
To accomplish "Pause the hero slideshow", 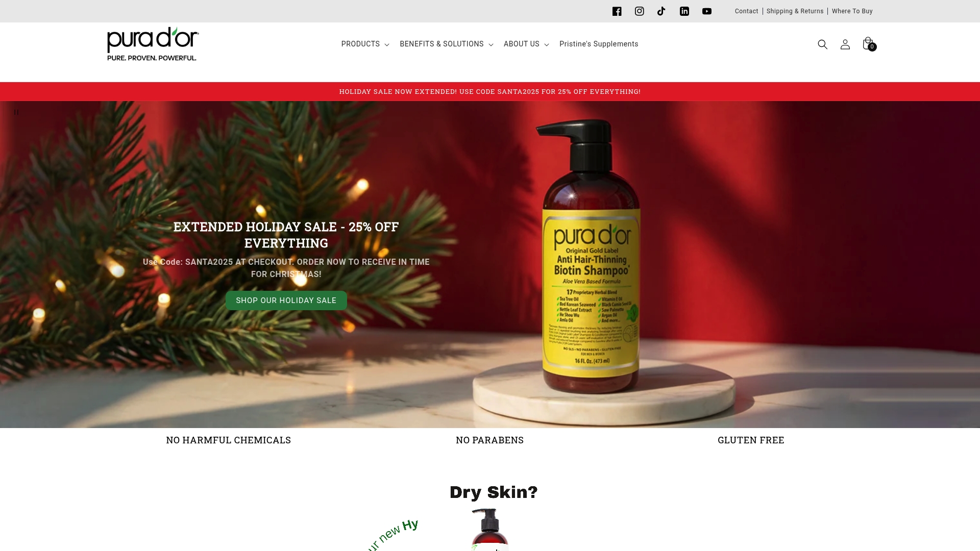I will pyautogui.click(x=16, y=112).
